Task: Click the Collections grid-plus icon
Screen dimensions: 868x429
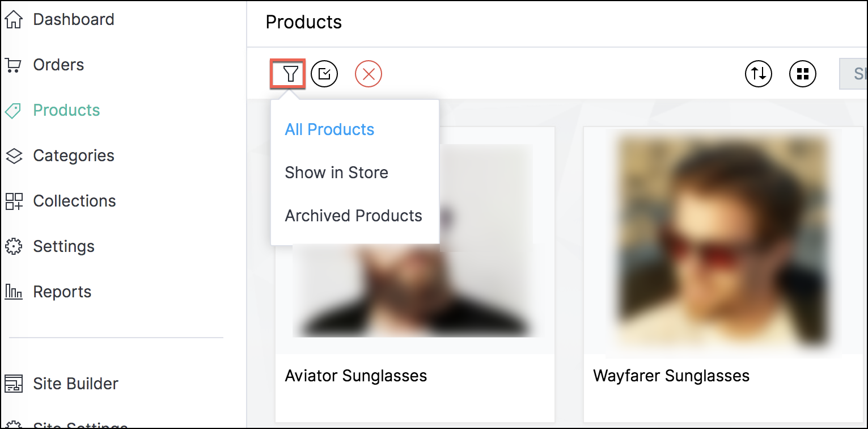Action: coord(14,201)
